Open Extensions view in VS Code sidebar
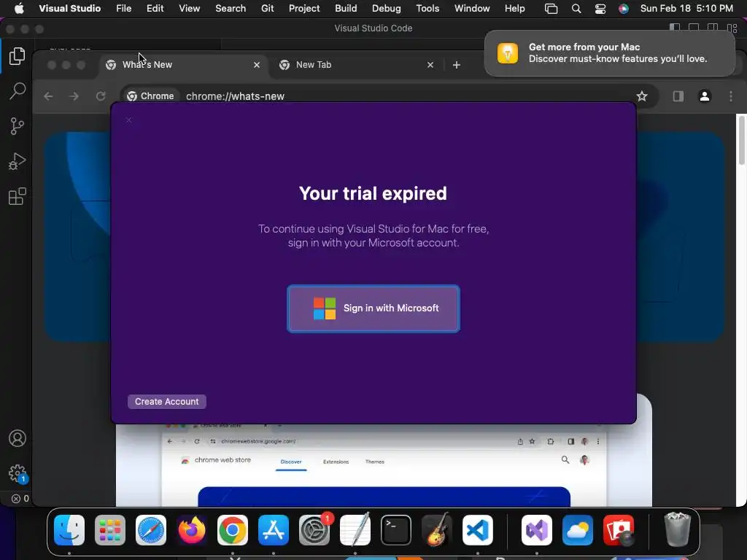Viewport: 747px width, 560px height. tap(18, 196)
